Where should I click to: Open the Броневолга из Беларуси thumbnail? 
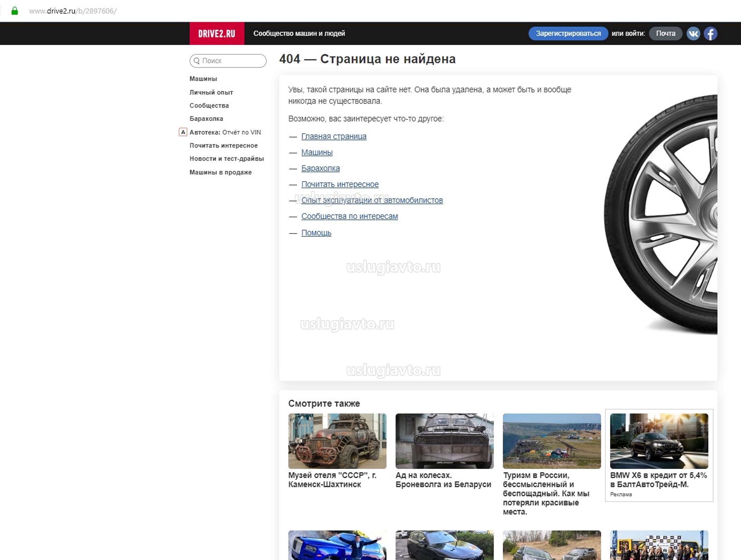pos(444,441)
